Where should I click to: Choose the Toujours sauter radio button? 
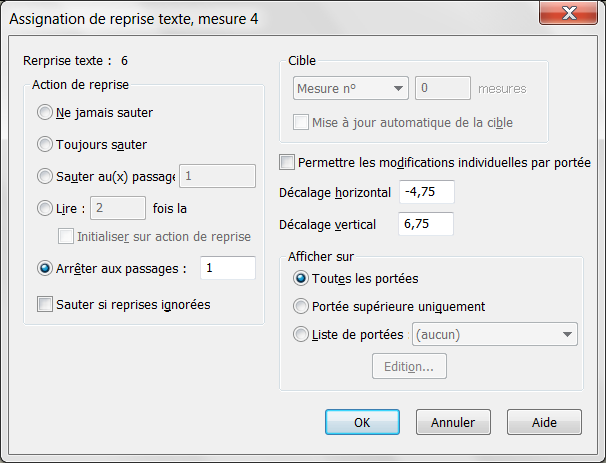[x=45, y=144]
